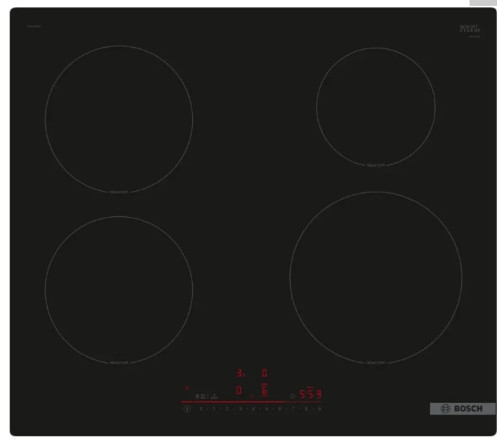Click the Bosch logo badge
The height and width of the screenshot is (440, 500).
tap(462, 409)
